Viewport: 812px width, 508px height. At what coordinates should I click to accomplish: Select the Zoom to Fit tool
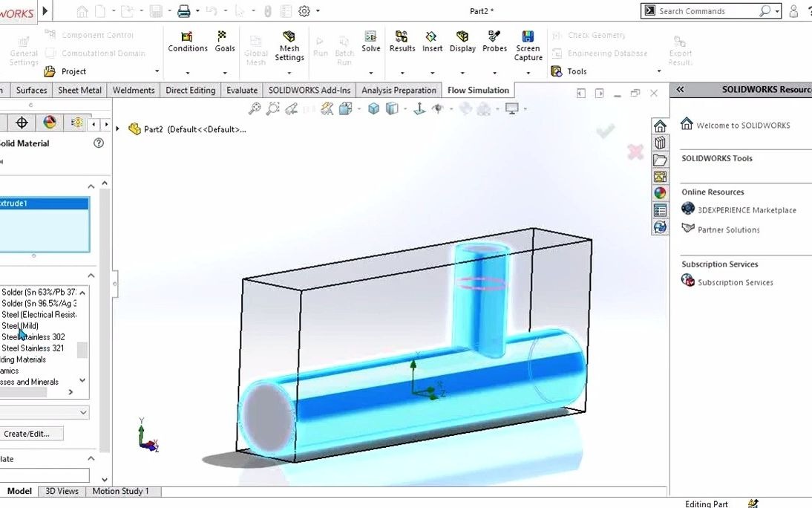(x=253, y=108)
